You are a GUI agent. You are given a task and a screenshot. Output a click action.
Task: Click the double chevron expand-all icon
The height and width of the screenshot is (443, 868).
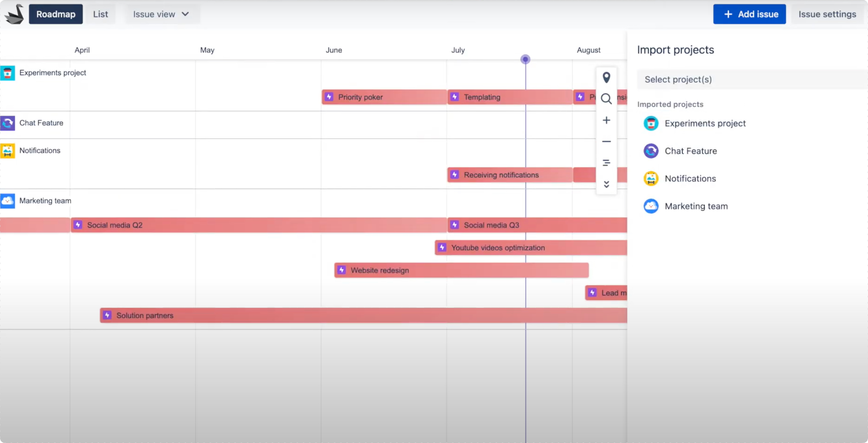[x=606, y=184]
